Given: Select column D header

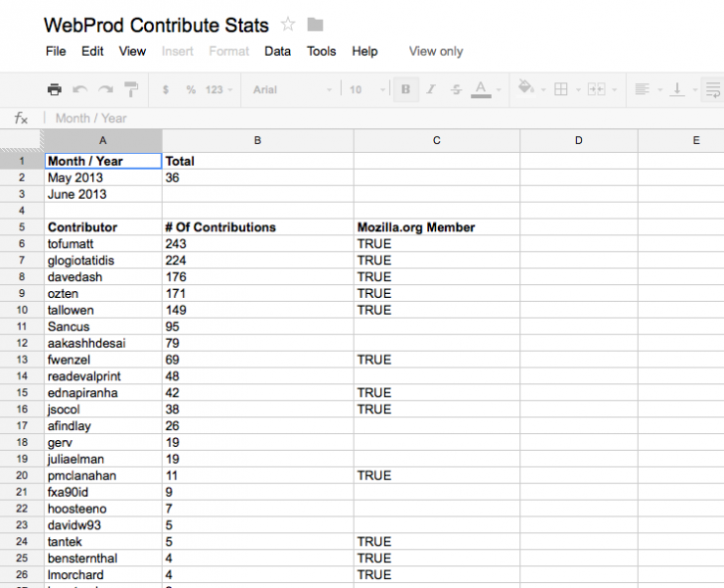Looking at the screenshot, I should pyautogui.click(x=579, y=140).
